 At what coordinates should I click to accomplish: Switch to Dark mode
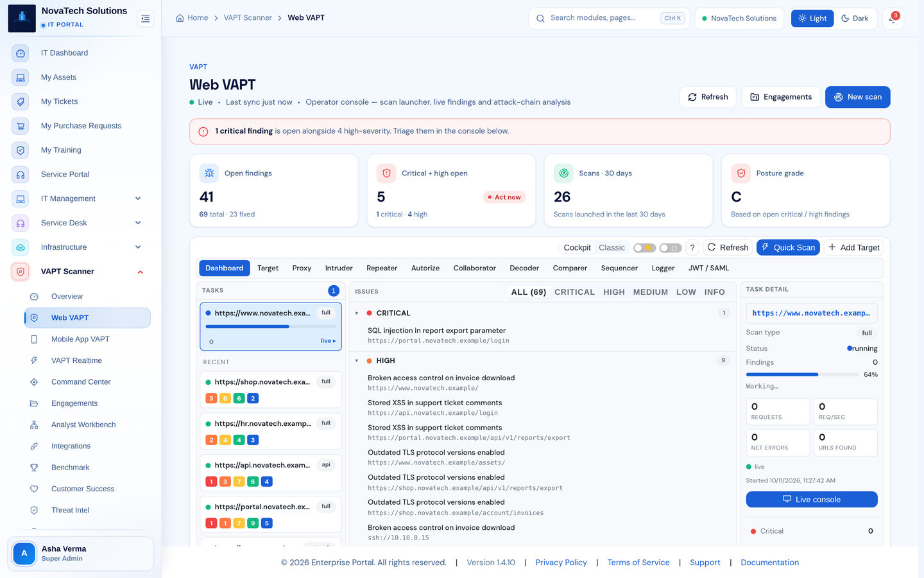pyautogui.click(x=855, y=19)
